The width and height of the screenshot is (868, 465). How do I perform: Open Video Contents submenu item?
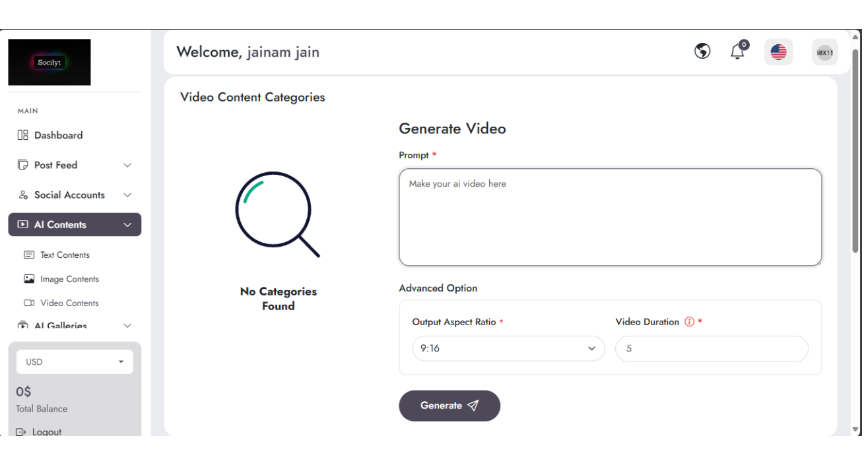tap(69, 303)
